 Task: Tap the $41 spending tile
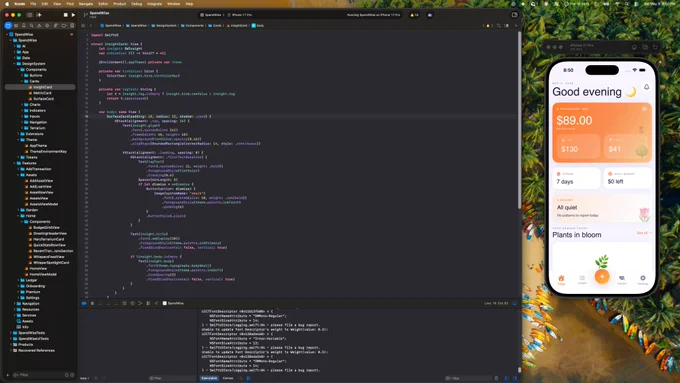tap(627, 146)
